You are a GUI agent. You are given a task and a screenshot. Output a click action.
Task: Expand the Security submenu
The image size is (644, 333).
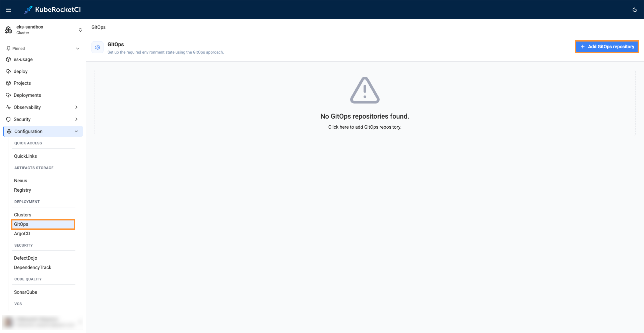tap(77, 119)
